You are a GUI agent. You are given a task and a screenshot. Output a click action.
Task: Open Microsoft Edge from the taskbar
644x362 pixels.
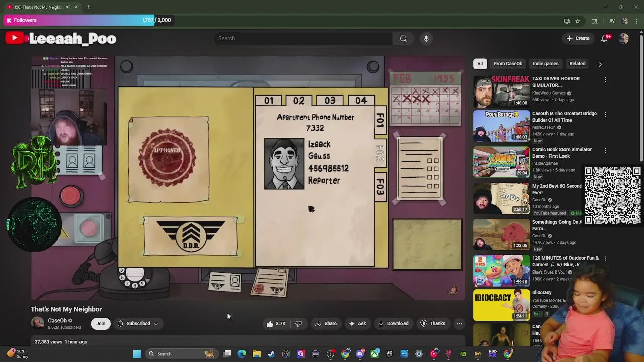coord(242,354)
